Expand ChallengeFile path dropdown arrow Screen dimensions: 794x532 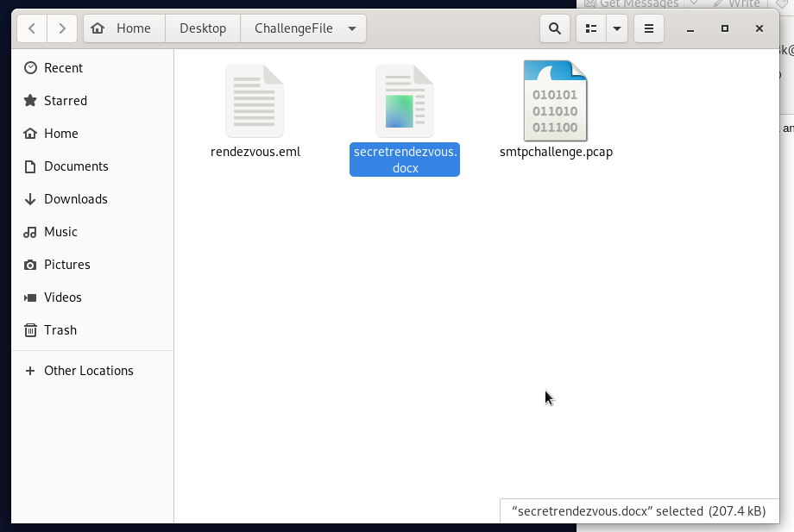[352, 28]
